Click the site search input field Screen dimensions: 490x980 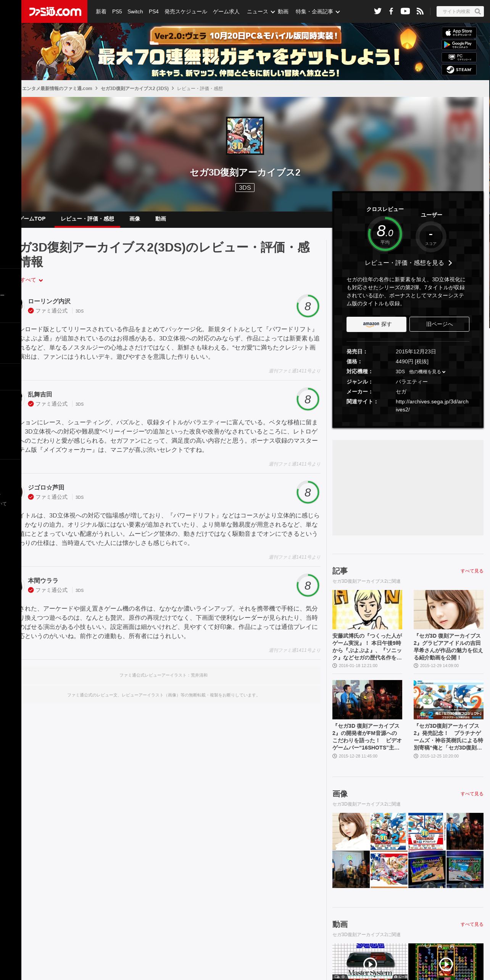(x=455, y=11)
